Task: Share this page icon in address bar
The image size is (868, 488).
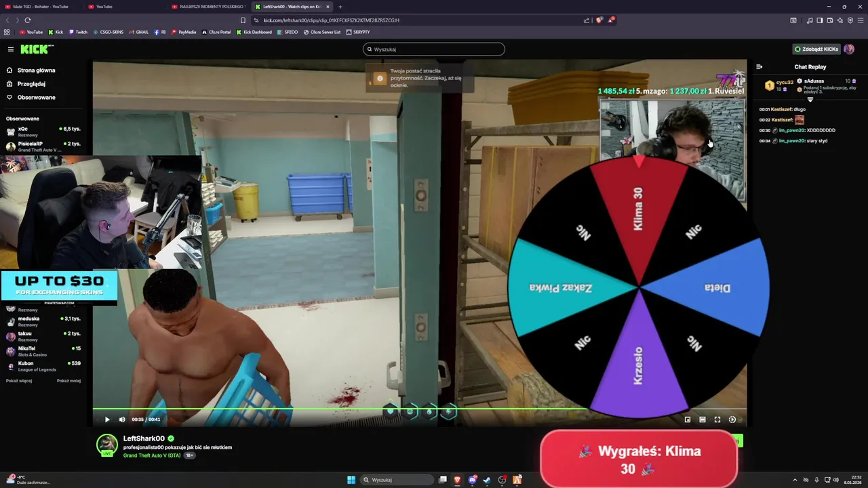Action: coord(587,20)
